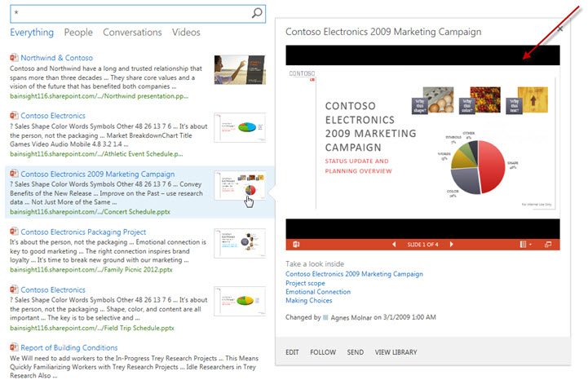588x380 pixels.
Task: Click thumbnail of Athletic Event Schedule result
Action: [240, 127]
